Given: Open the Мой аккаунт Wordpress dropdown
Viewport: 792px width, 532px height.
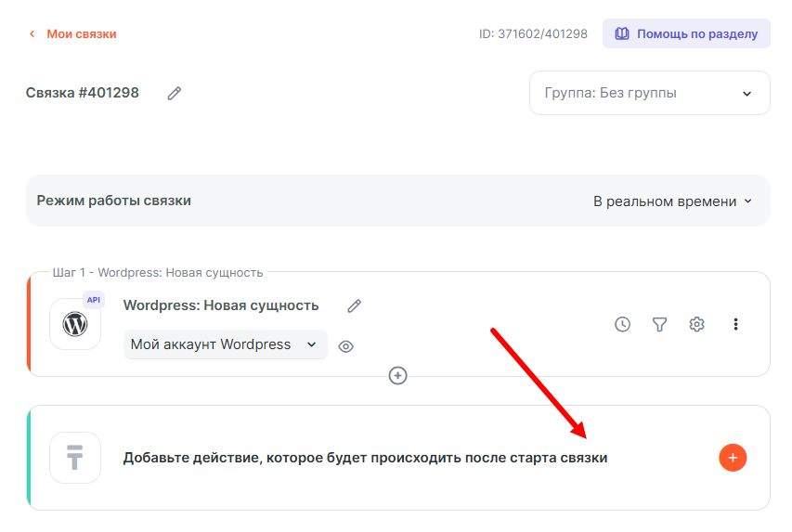Looking at the screenshot, I should click(x=225, y=344).
